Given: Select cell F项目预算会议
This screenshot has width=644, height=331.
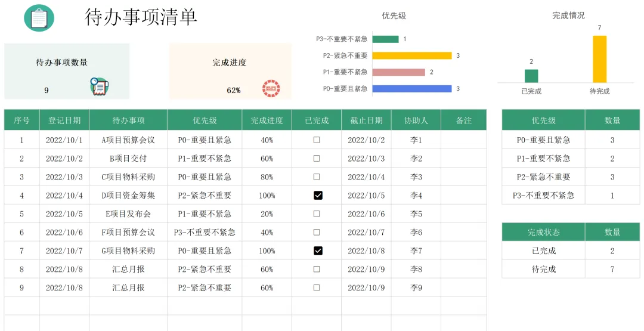Looking at the screenshot, I should point(128,233).
